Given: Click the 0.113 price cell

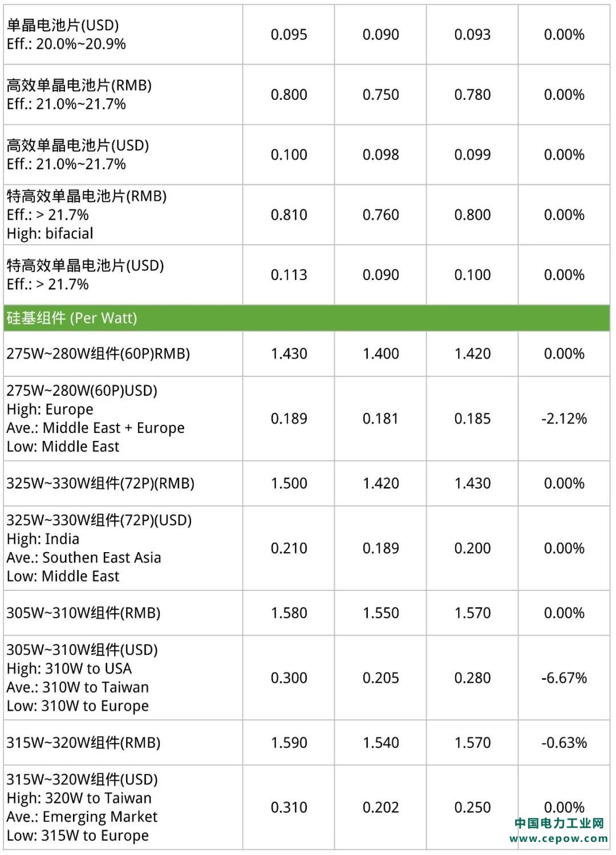Looking at the screenshot, I should pyautogui.click(x=289, y=275).
